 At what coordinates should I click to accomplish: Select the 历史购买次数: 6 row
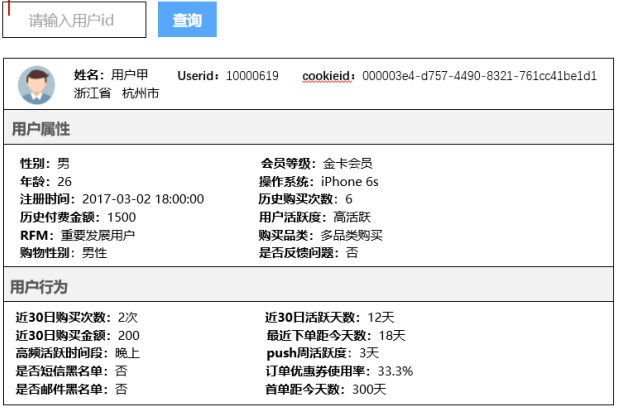pyautogui.click(x=305, y=199)
